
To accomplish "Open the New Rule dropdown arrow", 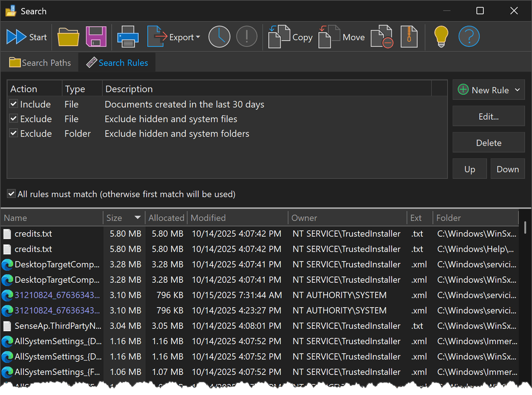I will pyautogui.click(x=517, y=90).
